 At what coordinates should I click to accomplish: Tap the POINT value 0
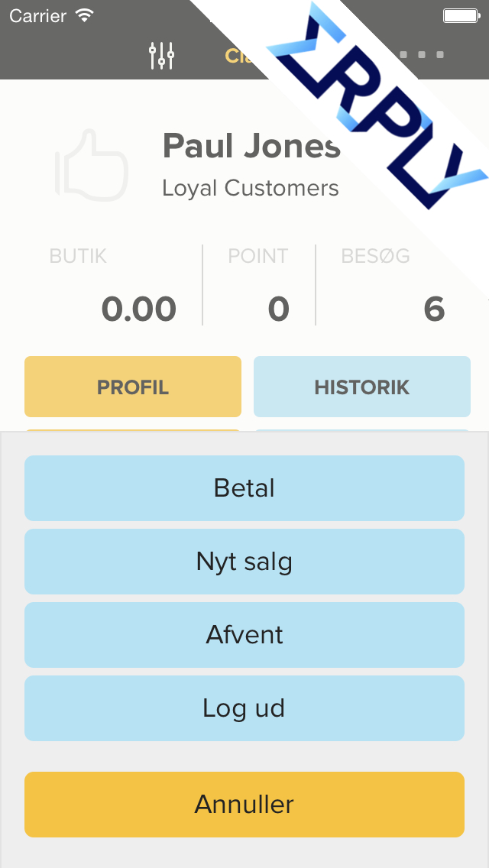point(279,309)
